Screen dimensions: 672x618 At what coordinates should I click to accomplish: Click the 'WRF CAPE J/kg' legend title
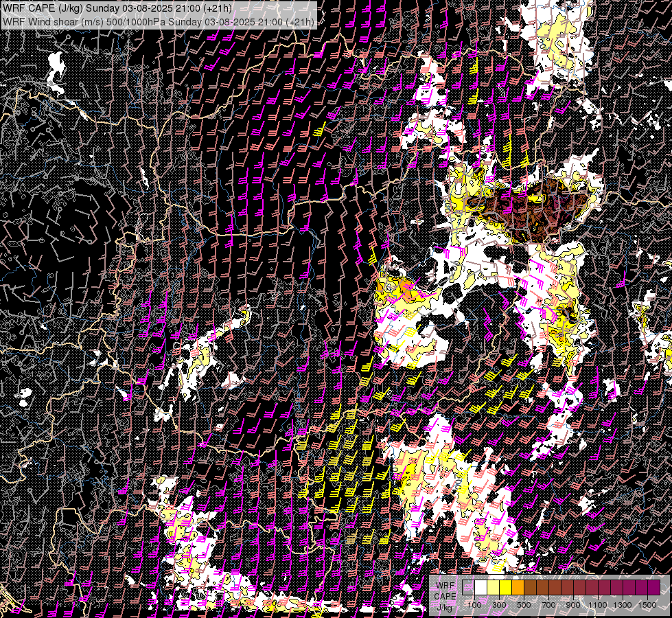(445, 596)
